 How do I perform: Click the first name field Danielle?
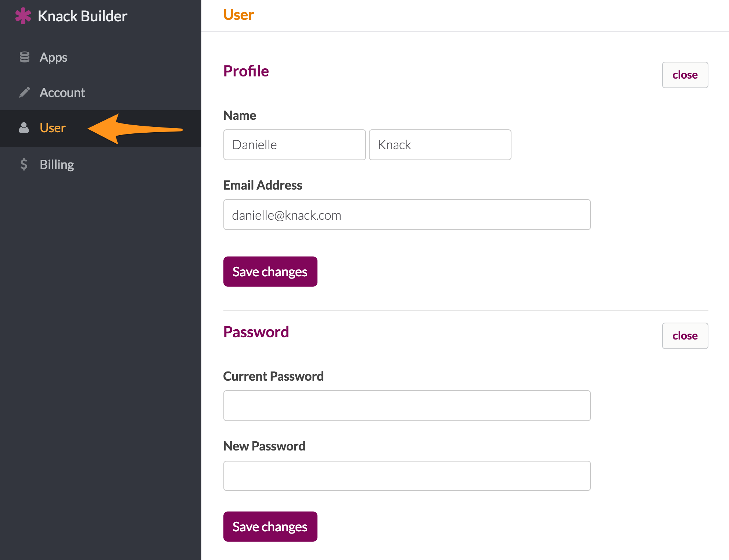pos(294,145)
